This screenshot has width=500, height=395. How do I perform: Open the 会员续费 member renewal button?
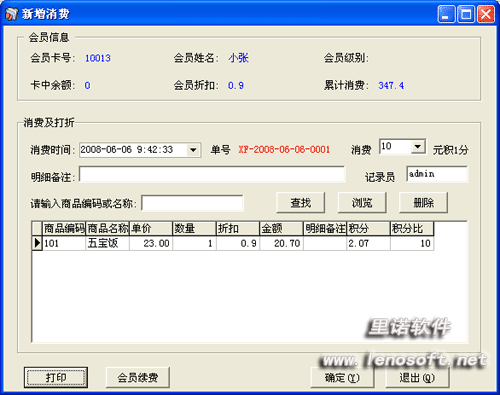tap(138, 377)
